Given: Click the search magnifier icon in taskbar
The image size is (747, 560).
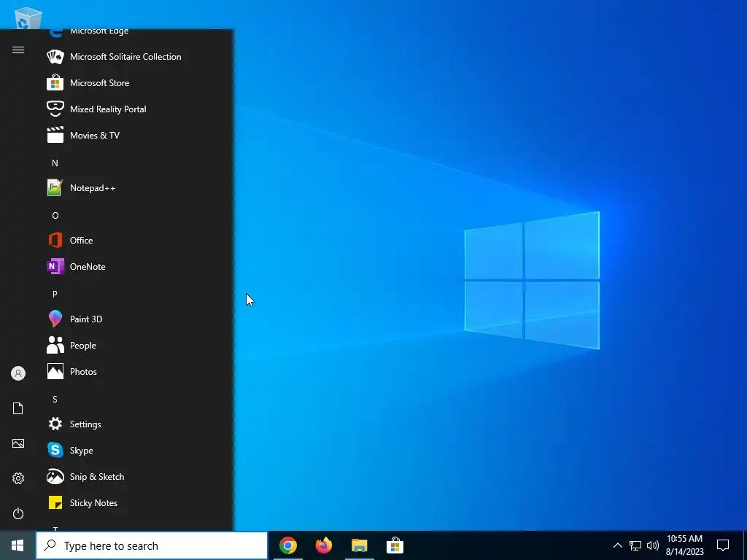Looking at the screenshot, I should coord(50,545).
